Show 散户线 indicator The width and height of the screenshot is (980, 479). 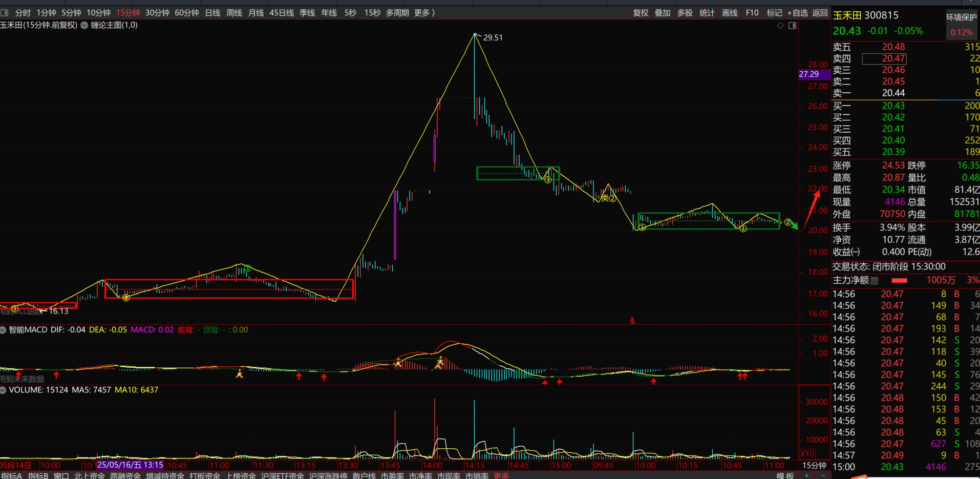point(364,475)
